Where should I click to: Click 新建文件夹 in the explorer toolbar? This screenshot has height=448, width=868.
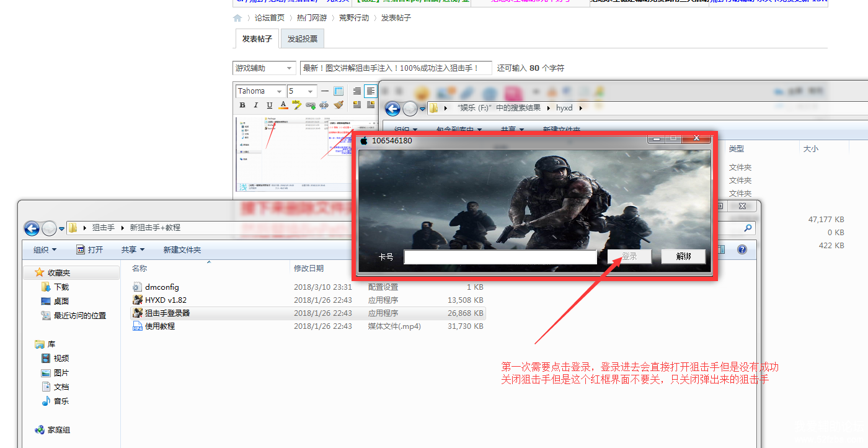tap(182, 250)
